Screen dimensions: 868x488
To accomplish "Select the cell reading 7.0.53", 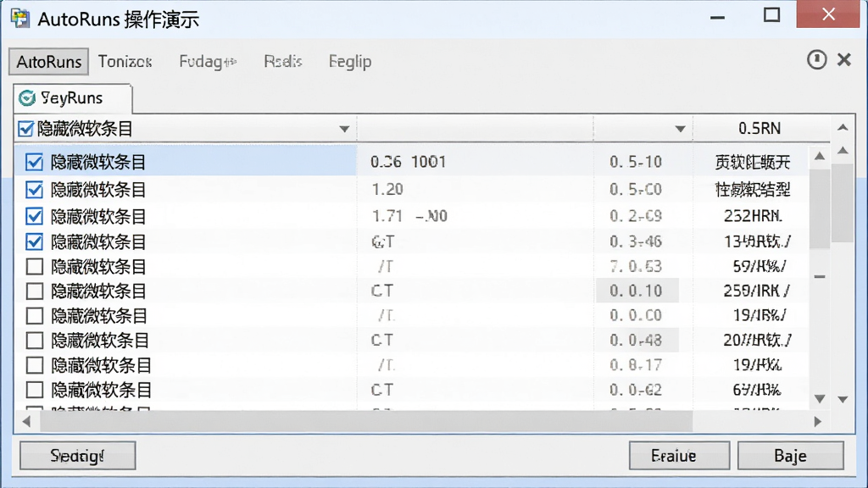I will 636,267.
